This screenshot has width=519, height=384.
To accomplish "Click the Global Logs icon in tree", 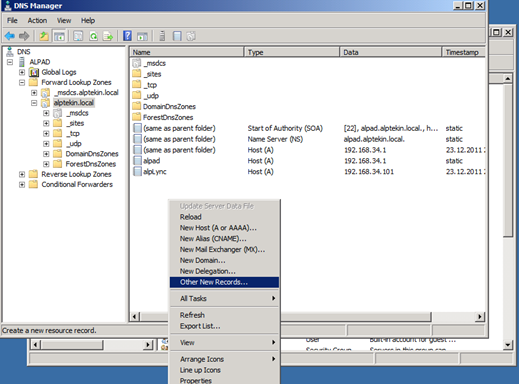I will [x=34, y=72].
